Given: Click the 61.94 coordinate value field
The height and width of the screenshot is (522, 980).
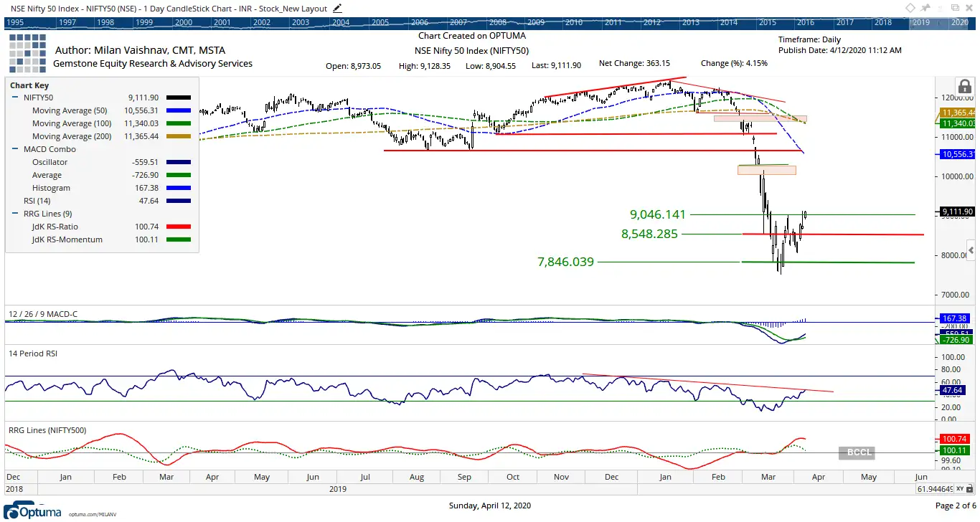Looking at the screenshot, I should 935,489.
